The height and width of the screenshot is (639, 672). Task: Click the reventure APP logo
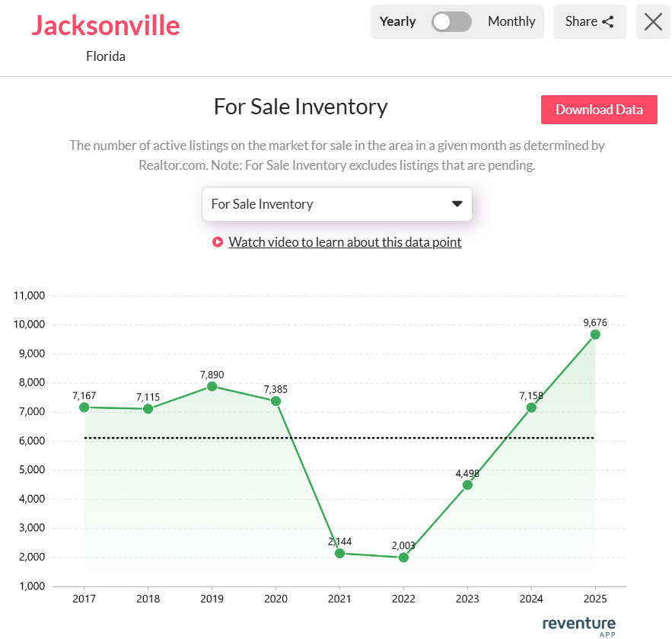pos(579,627)
